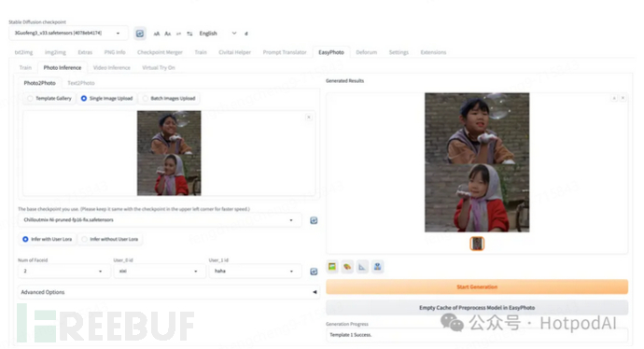Select Single Image Upload radio option
The image size is (644, 349).
(106, 99)
